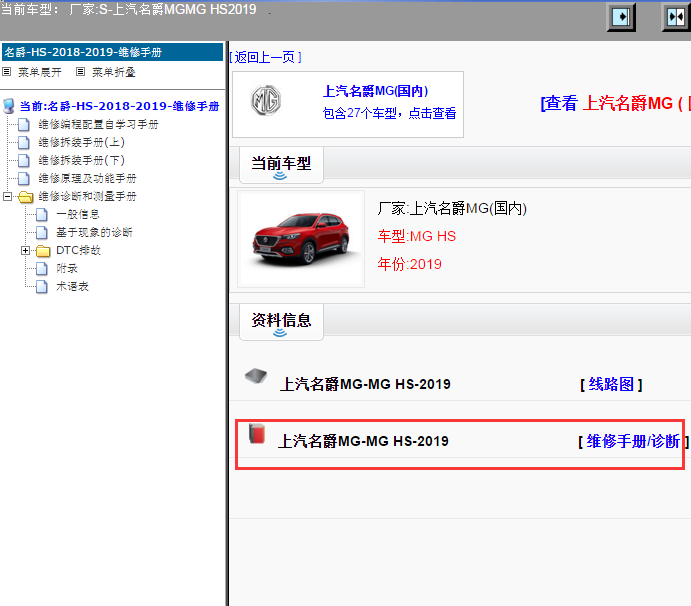
Task: Open the 资料信息 section tab
Action: (x=281, y=322)
